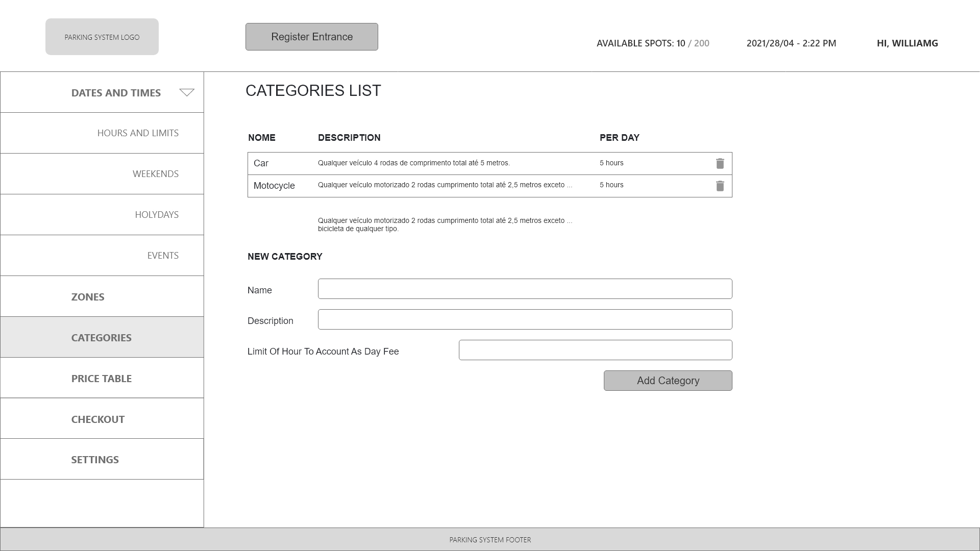
Task: Go to the Zones section
Action: [x=102, y=296]
